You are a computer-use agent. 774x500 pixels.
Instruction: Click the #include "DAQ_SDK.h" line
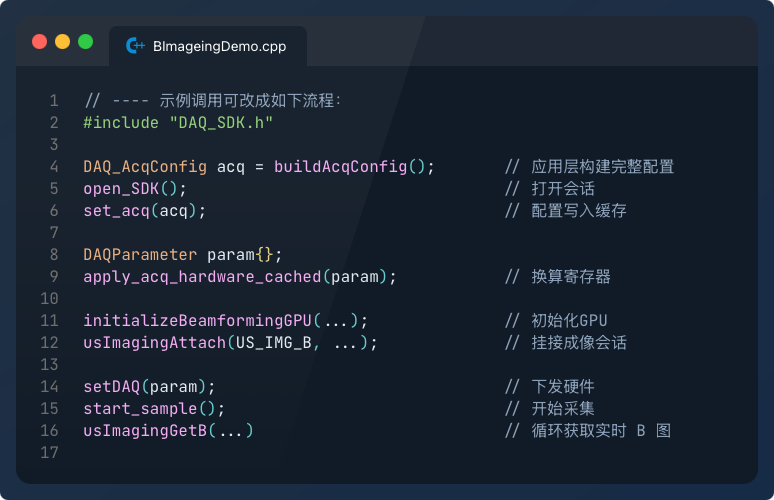pyautogui.click(x=178, y=122)
